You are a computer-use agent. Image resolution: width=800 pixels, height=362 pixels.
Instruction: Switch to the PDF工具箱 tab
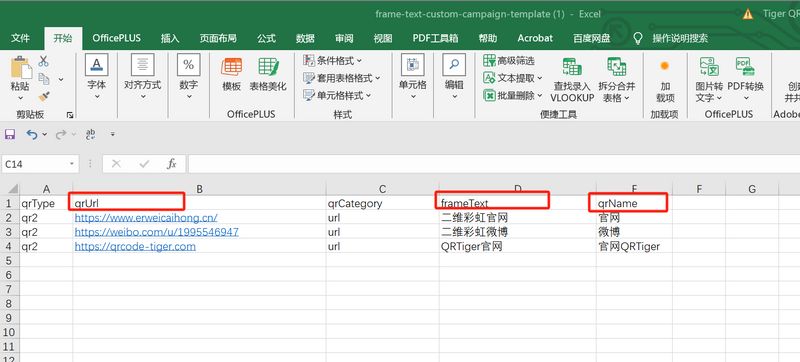pos(435,38)
